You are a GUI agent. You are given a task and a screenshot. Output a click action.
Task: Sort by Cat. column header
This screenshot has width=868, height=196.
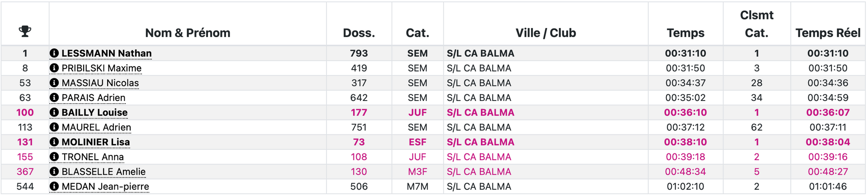pos(417,33)
